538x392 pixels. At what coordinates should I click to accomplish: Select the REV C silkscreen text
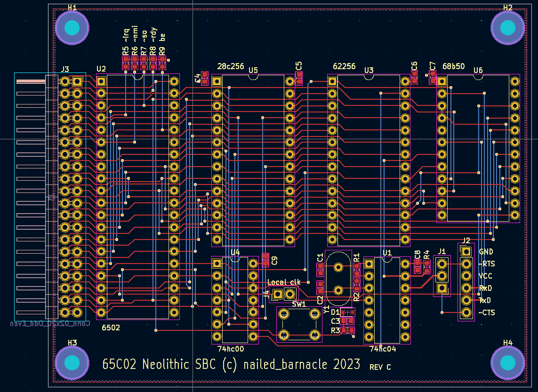[380, 367]
